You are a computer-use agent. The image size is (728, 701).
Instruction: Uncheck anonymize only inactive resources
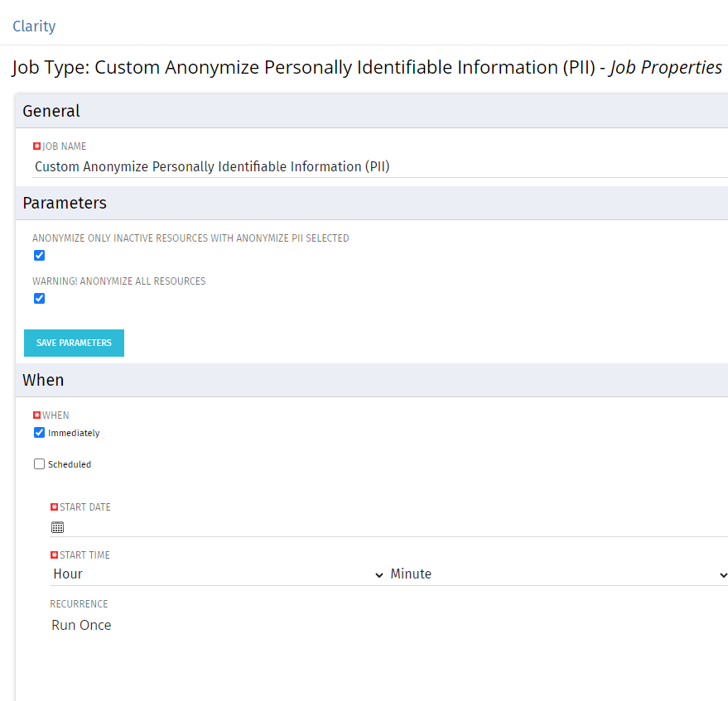(x=39, y=255)
